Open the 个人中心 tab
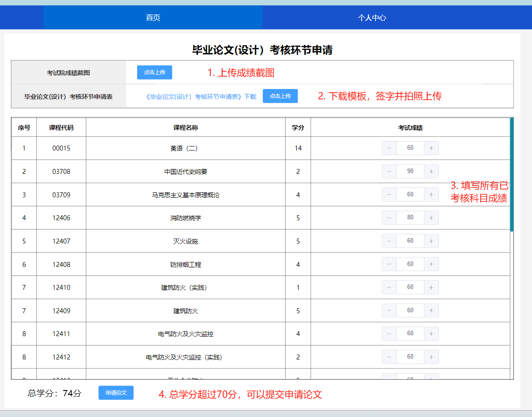 coord(371,18)
